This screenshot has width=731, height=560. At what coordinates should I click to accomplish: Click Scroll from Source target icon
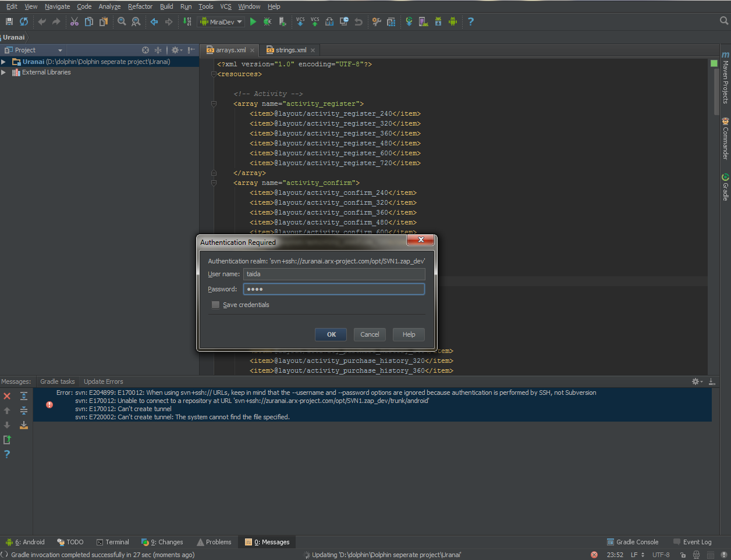(x=146, y=50)
